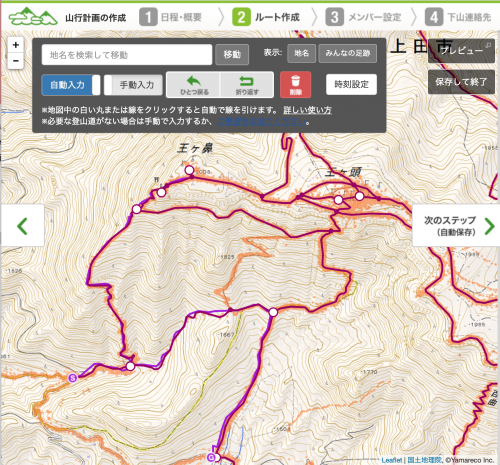The image size is (500, 465).
Task: Click the 折り返す turn-back icon
Action: (247, 85)
